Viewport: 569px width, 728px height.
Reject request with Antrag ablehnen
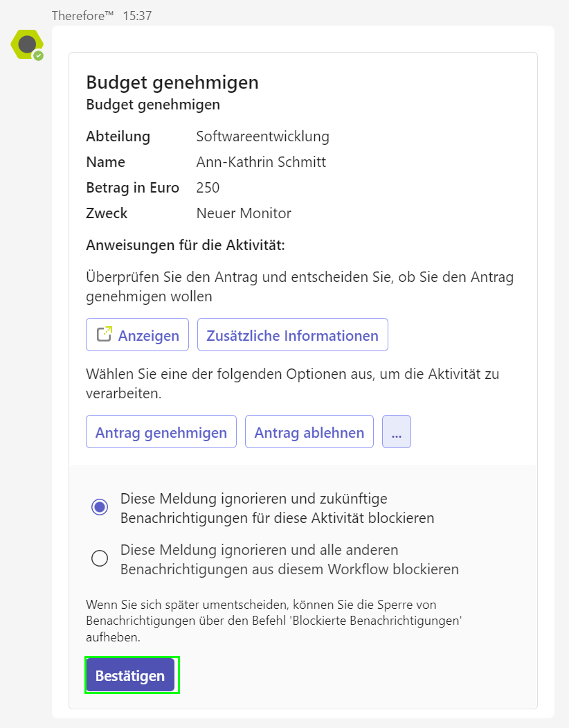coord(309,432)
